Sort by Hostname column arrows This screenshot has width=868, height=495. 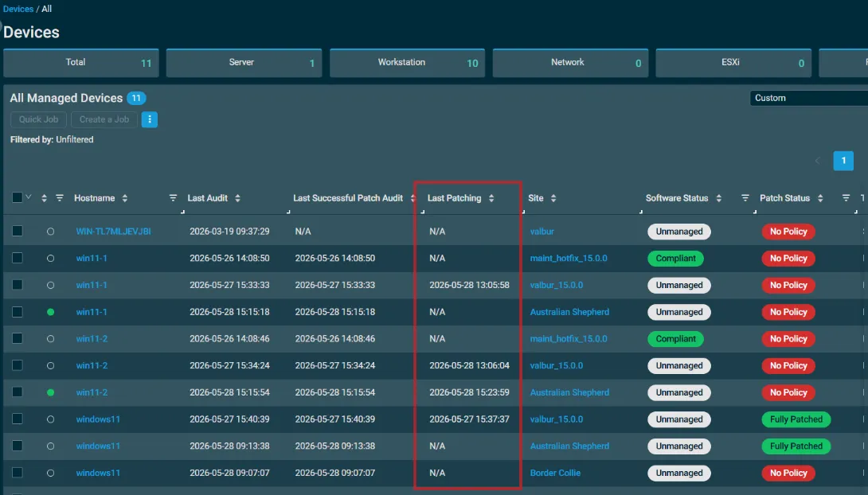[124, 198]
